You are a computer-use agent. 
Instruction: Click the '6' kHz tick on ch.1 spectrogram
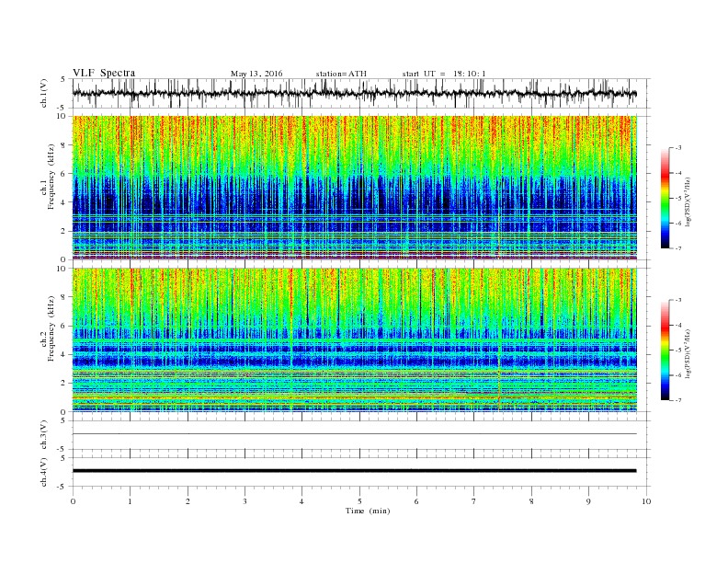63,173
